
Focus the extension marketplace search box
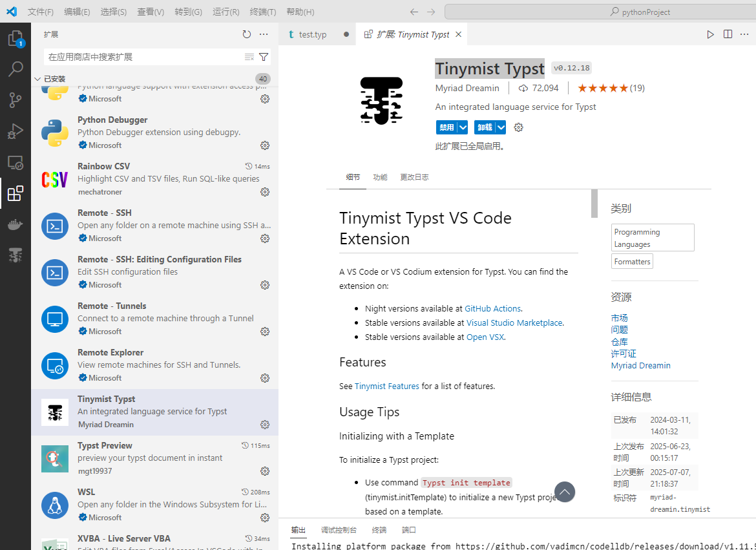tap(145, 57)
